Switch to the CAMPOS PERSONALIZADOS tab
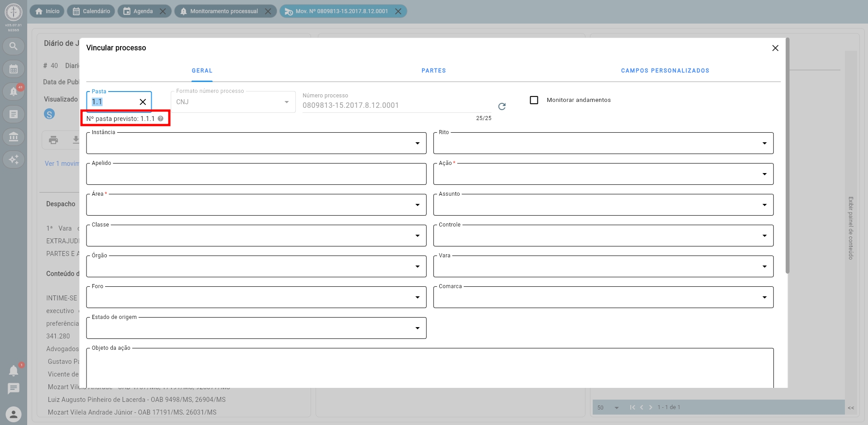 pyautogui.click(x=665, y=71)
